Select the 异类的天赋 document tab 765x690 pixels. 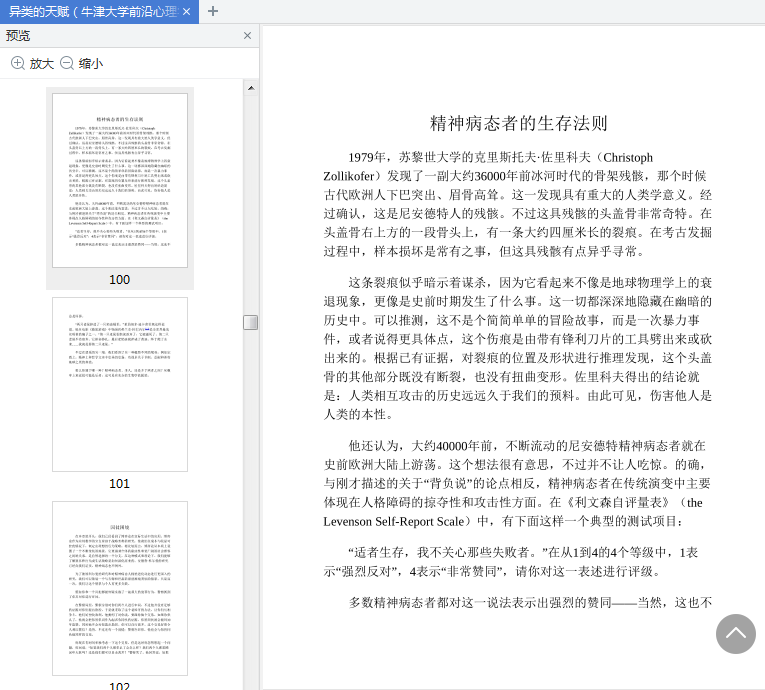(99, 12)
